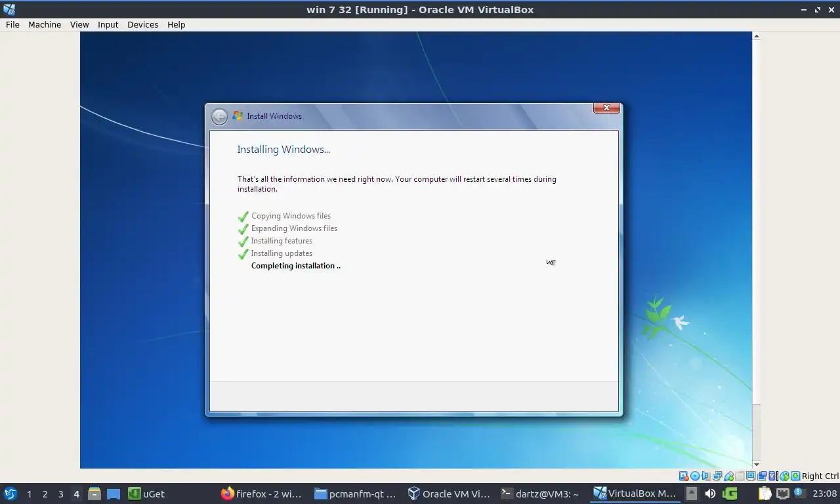
Task: Click the display status icon
Action: pos(751,476)
